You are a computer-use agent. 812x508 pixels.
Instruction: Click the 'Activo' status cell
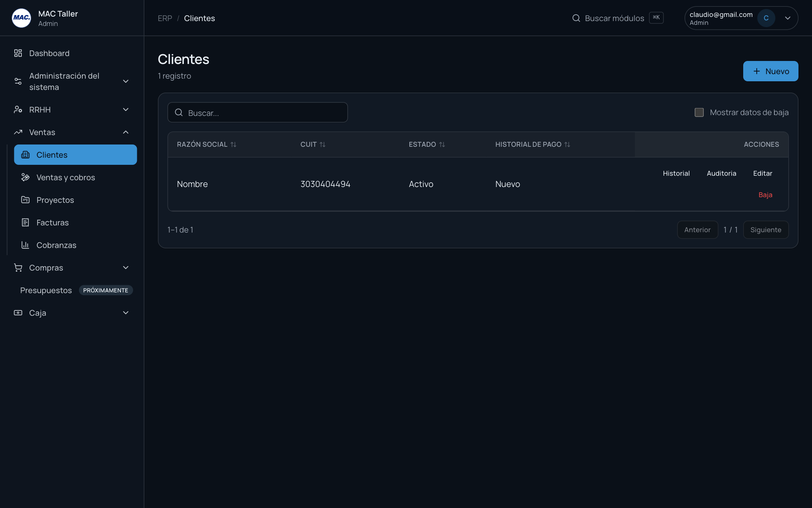click(421, 184)
